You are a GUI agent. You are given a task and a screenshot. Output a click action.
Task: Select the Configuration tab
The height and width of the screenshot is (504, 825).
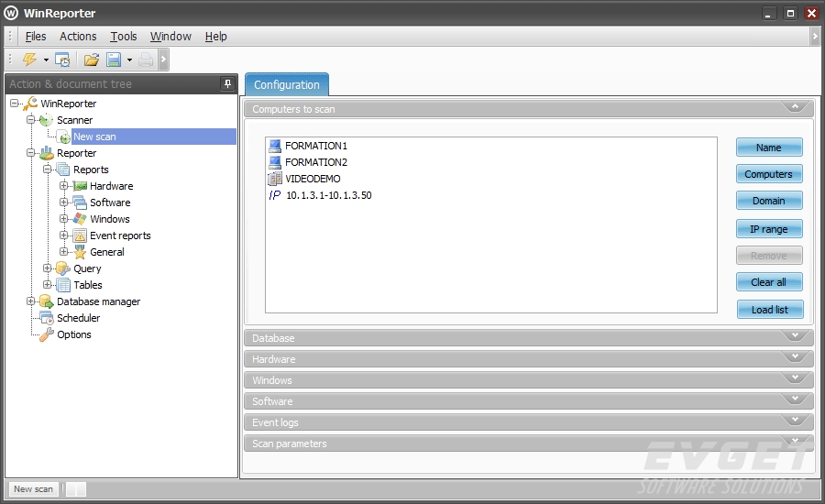point(287,84)
